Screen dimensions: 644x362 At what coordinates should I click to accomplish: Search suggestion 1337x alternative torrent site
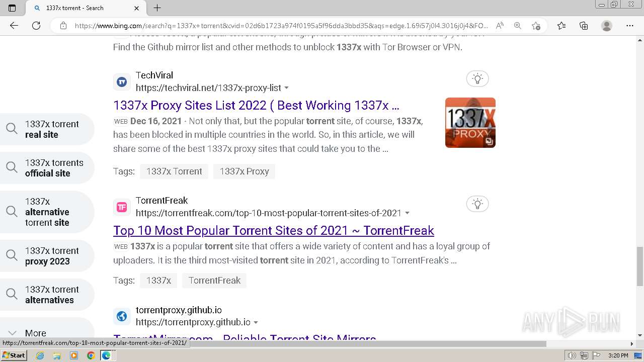tap(46, 212)
